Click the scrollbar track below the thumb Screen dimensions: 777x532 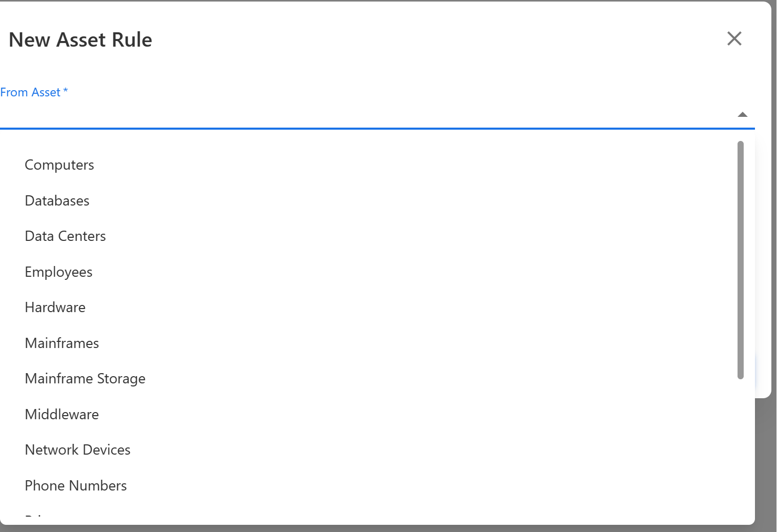coord(740,451)
